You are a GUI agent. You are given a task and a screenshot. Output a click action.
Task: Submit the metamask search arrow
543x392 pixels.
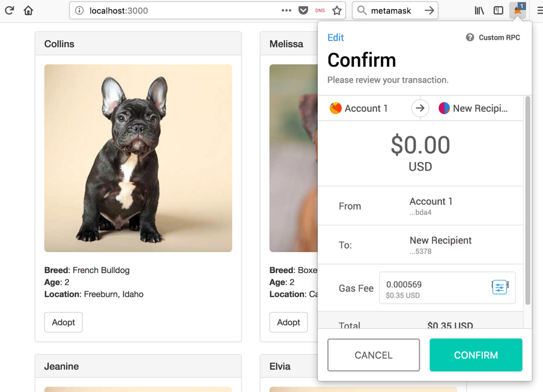429,10
